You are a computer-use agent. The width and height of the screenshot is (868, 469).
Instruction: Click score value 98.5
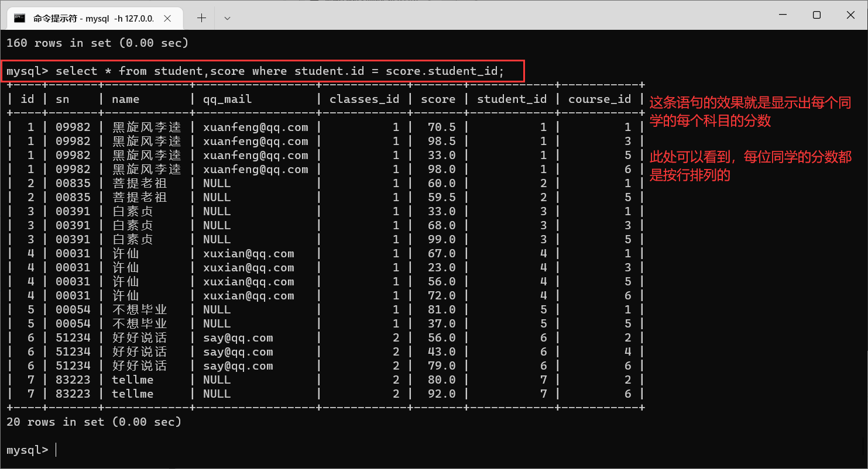(441, 142)
